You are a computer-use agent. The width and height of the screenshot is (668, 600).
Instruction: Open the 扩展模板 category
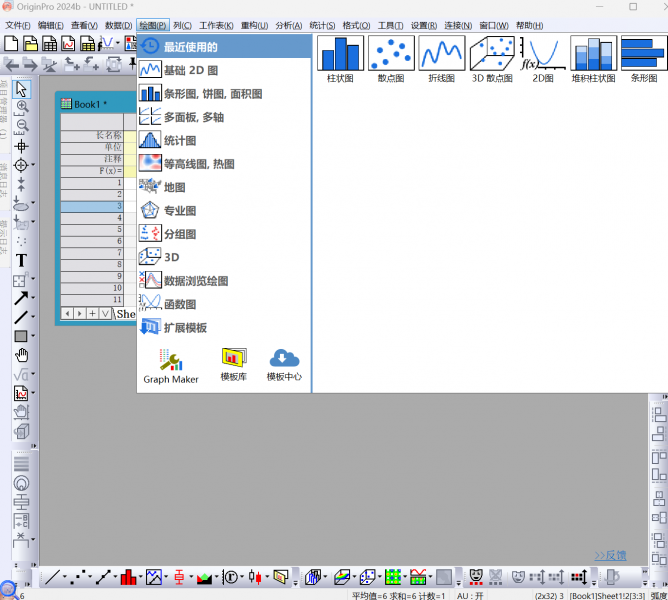225,328
